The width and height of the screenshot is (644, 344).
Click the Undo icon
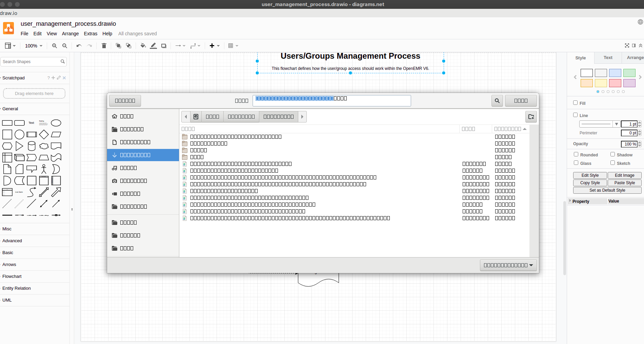78,45
